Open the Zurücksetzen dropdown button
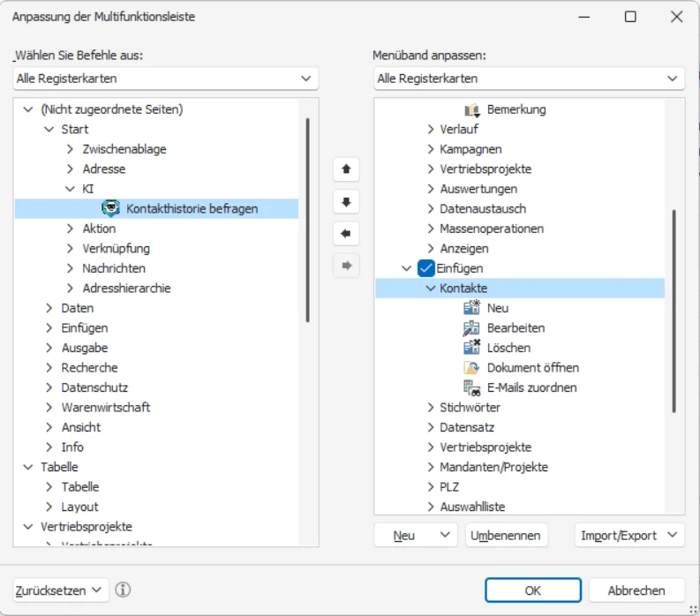The image size is (700, 616). 60,590
